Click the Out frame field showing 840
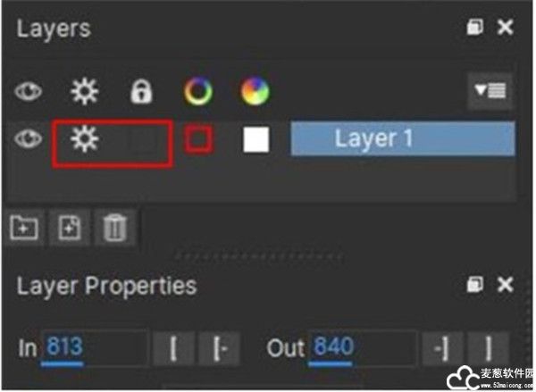Viewport: 536px width, 392px height. (363, 347)
